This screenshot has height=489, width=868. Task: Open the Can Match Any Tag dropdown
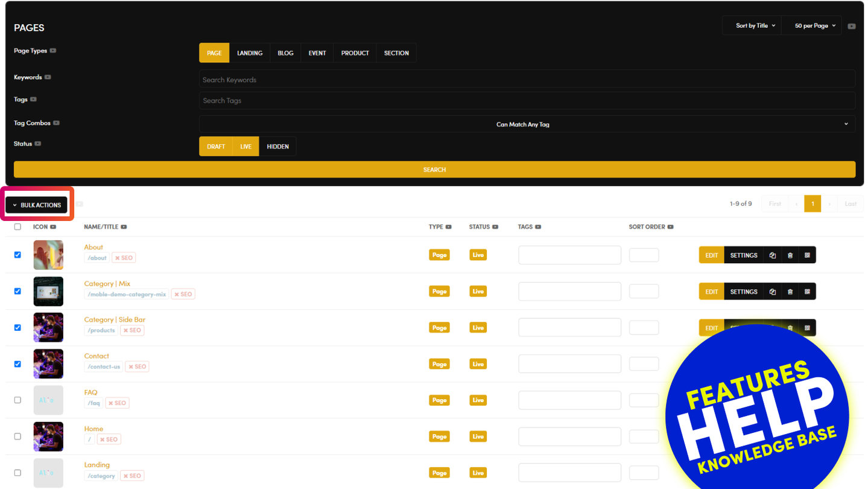(x=527, y=124)
